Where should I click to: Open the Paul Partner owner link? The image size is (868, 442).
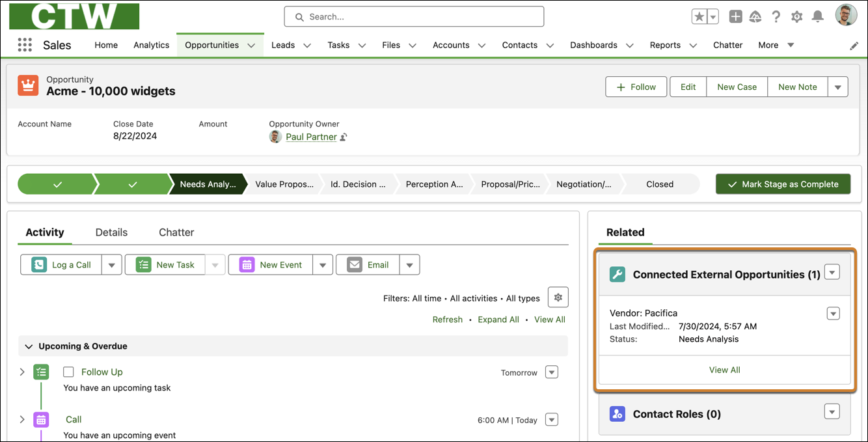(x=311, y=137)
